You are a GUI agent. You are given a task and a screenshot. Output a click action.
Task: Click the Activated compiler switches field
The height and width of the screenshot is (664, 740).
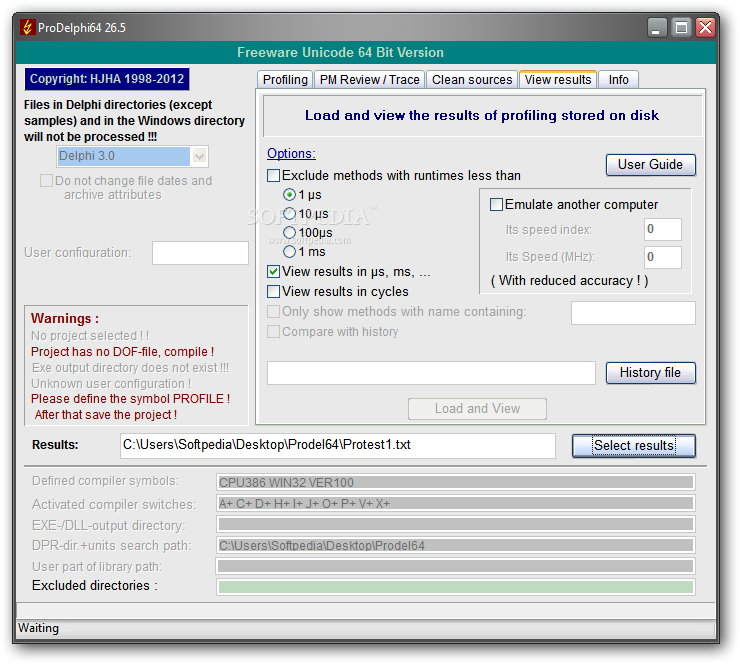(x=455, y=504)
